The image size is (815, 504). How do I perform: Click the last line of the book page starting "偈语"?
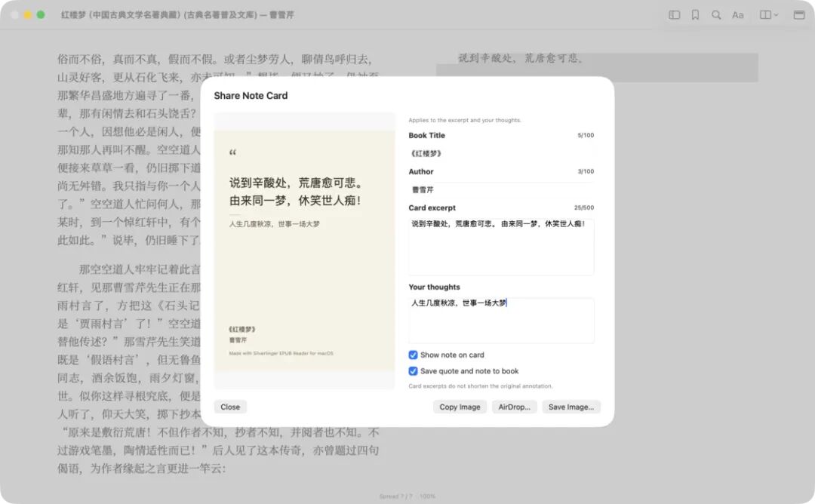tap(141, 469)
